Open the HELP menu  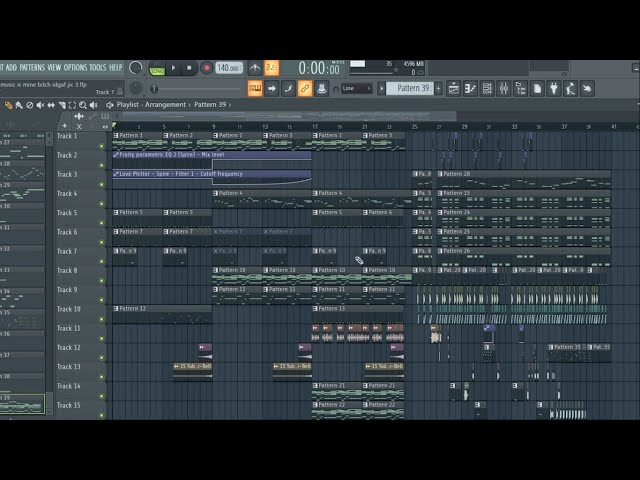[x=116, y=68]
